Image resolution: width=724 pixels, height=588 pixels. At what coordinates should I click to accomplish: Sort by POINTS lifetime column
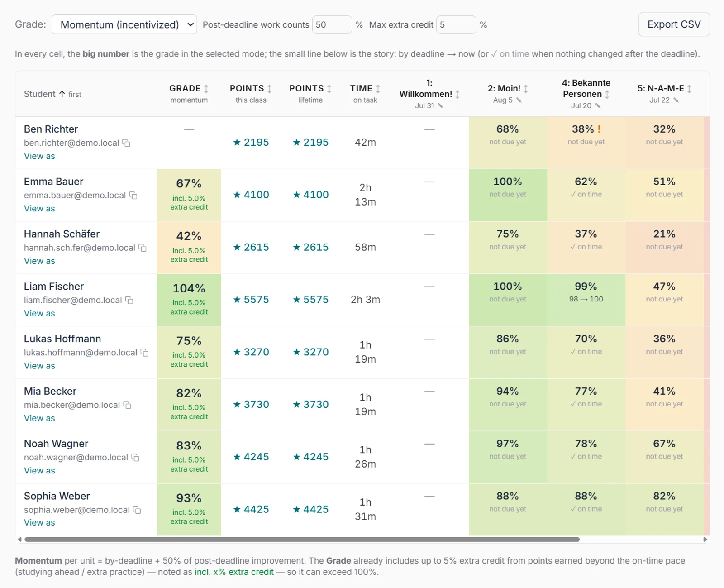pos(329,89)
